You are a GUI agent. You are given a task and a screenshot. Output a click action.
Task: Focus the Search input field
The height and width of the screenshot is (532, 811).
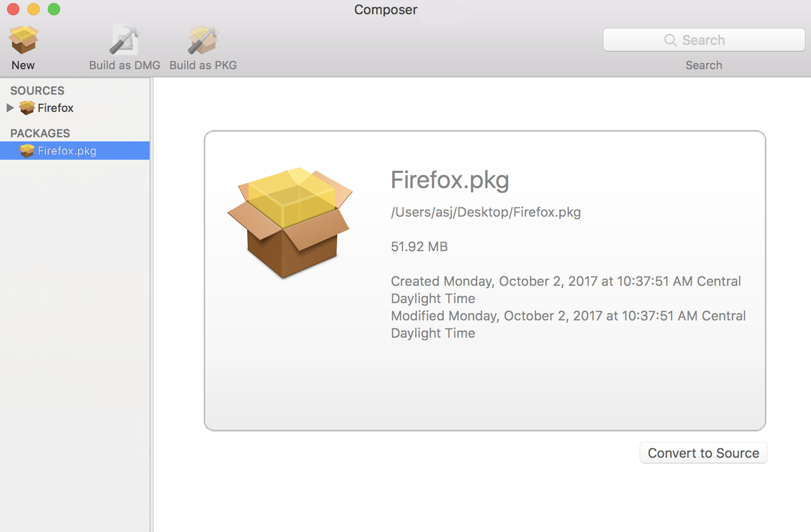704,40
